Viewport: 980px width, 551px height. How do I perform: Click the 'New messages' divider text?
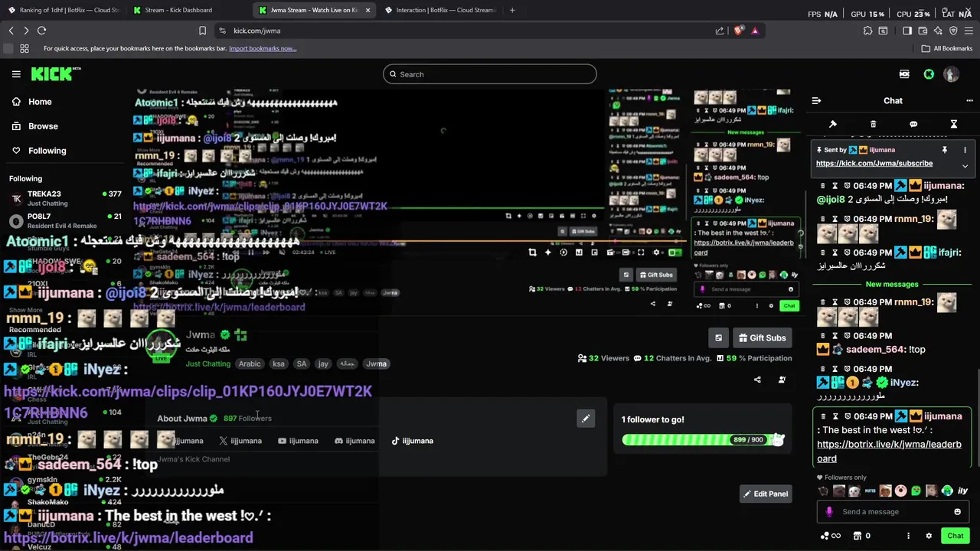[x=892, y=284]
